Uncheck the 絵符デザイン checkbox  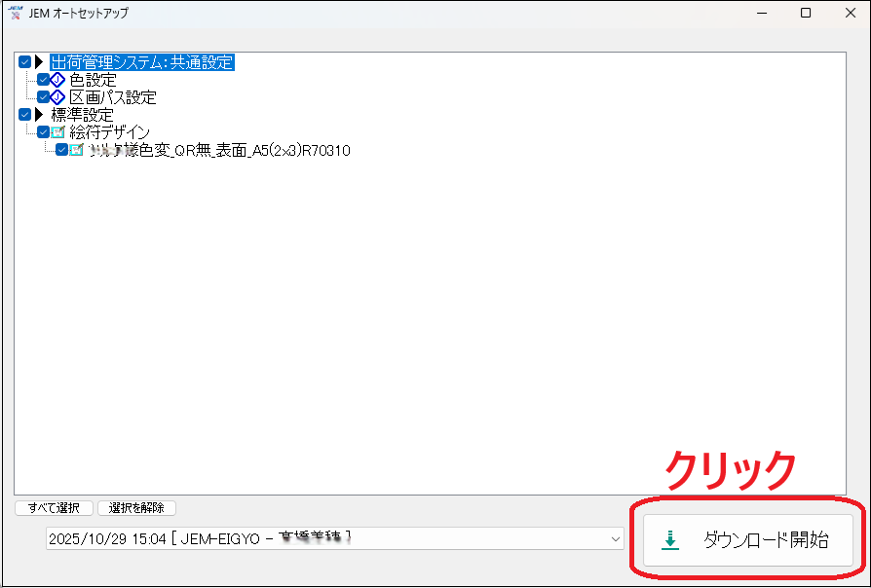pyautogui.click(x=43, y=132)
